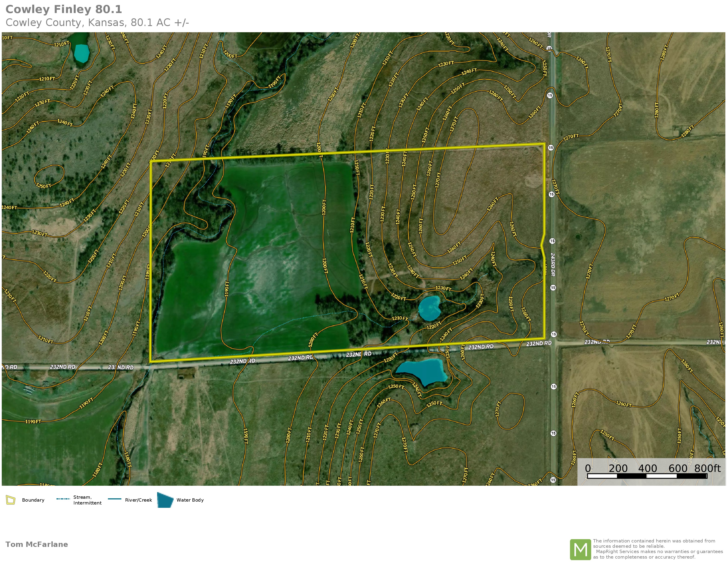This screenshot has width=728, height=563.
Task: Click the pond inside the property boundary
Action: point(429,308)
